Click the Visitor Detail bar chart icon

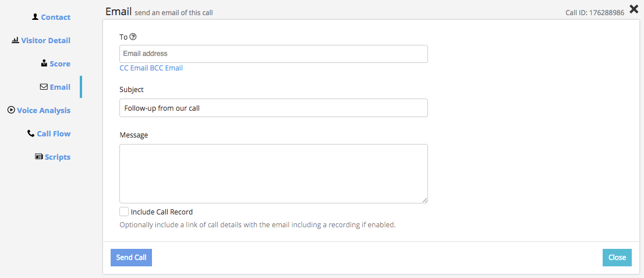(15, 40)
